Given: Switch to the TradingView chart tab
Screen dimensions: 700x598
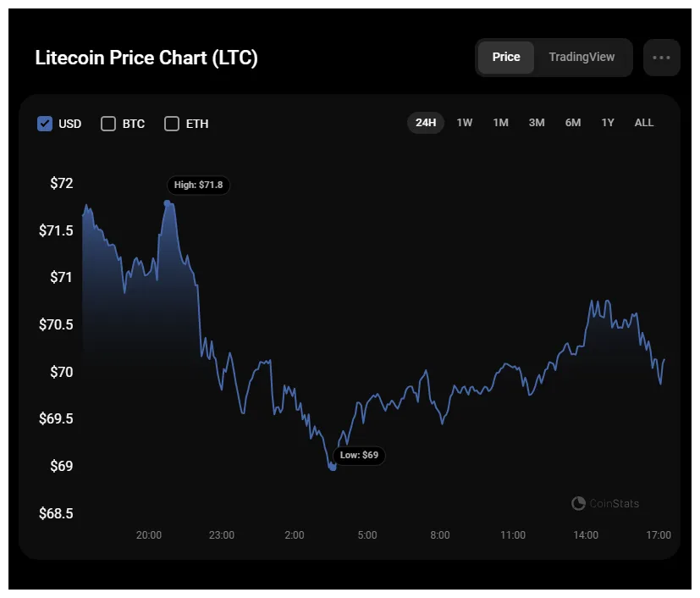Looking at the screenshot, I should tap(582, 57).
